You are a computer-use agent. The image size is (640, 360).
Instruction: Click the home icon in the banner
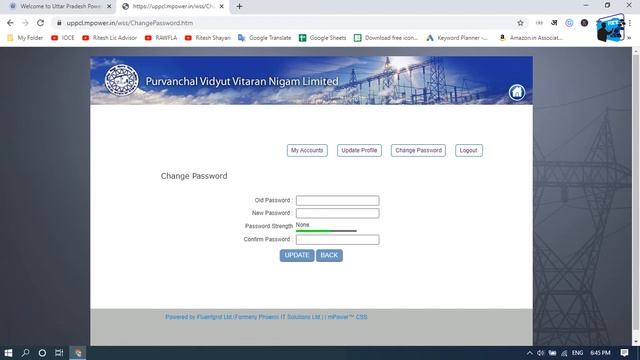(x=516, y=92)
